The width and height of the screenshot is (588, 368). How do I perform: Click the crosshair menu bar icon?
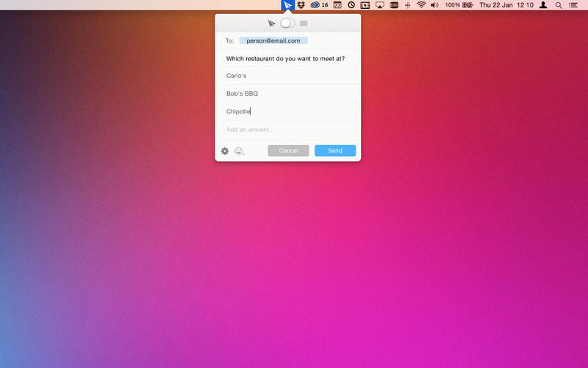tap(408, 5)
